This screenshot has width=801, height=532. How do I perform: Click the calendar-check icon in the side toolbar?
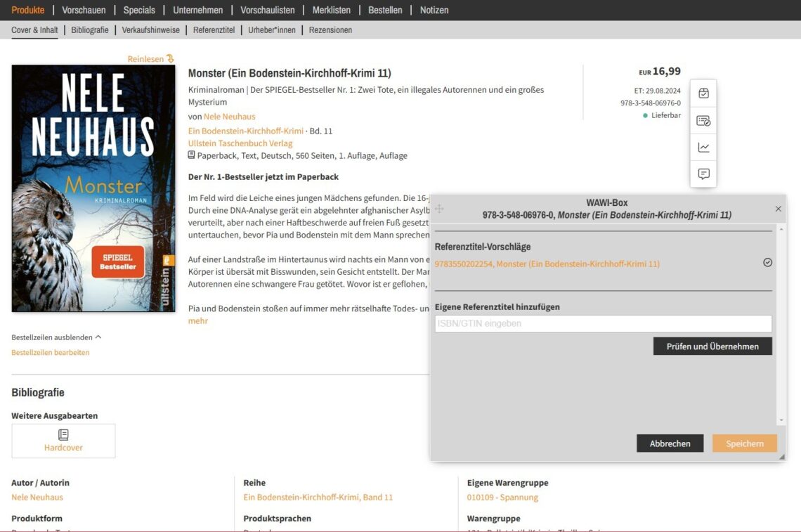tap(703, 93)
